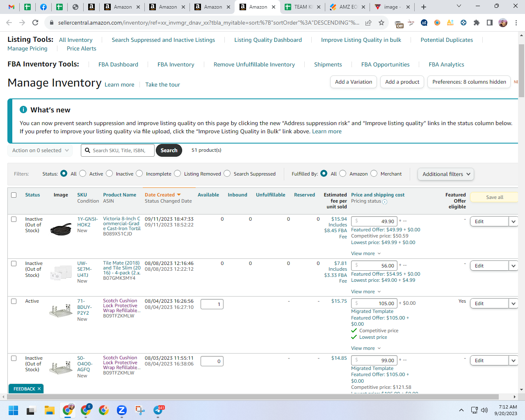Image resolution: width=525 pixels, height=420 pixels.
Task: Click the Pricing status info icon
Action: 385,201
